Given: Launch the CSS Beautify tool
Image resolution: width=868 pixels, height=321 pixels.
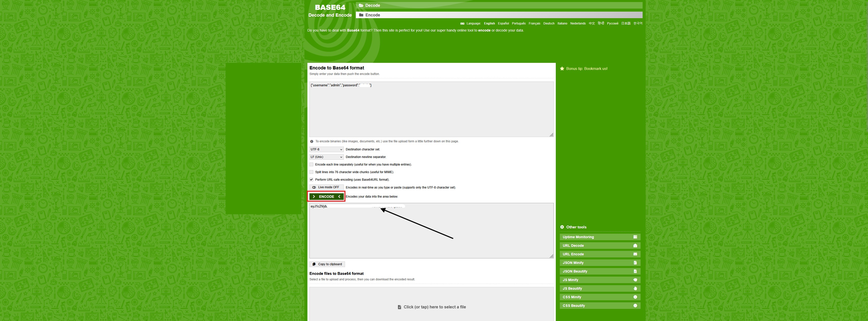Looking at the screenshot, I should click(x=600, y=306).
